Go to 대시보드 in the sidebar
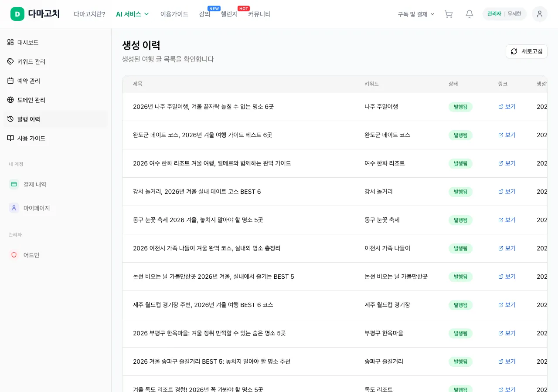This screenshot has width=558, height=392. point(55,42)
